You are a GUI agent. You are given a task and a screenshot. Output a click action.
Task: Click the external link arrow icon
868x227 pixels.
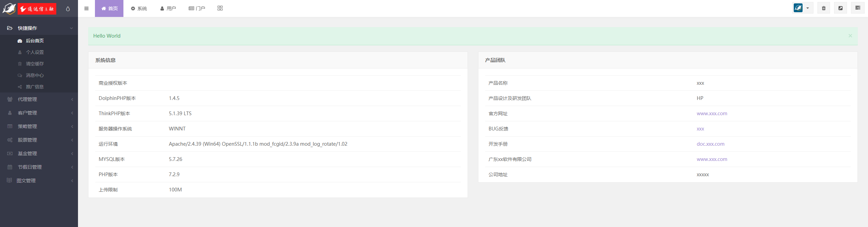[x=841, y=8]
